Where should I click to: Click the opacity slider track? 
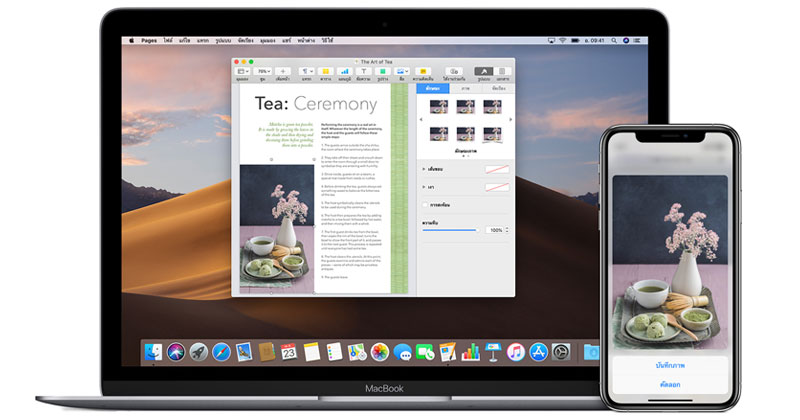click(x=448, y=230)
